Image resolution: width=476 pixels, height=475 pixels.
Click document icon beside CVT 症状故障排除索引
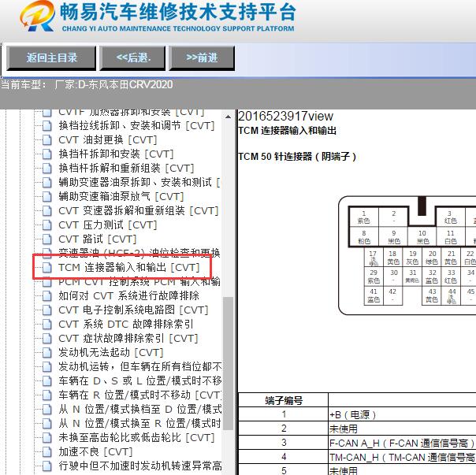(47, 338)
